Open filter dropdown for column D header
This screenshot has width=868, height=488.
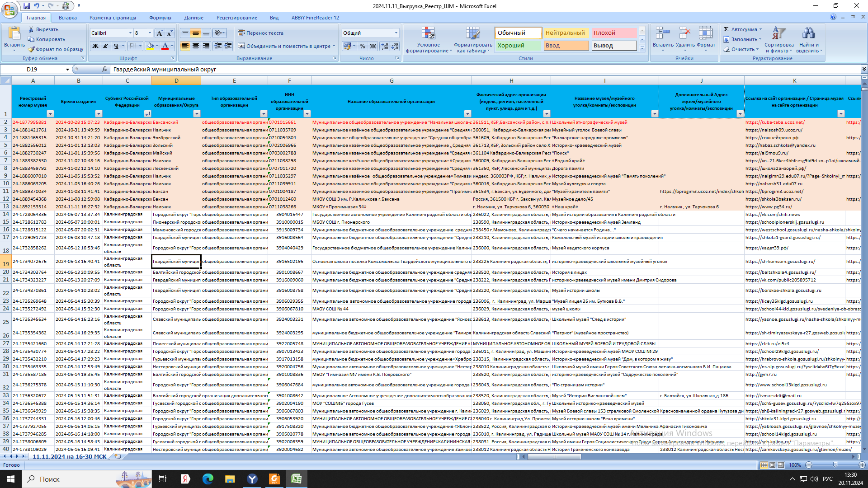(x=197, y=114)
